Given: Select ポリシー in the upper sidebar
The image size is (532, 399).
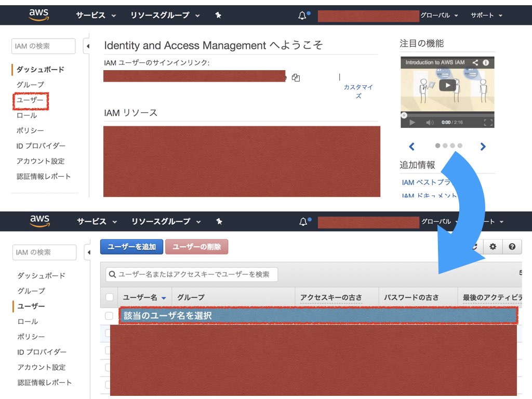Looking at the screenshot, I should pos(30,130).
